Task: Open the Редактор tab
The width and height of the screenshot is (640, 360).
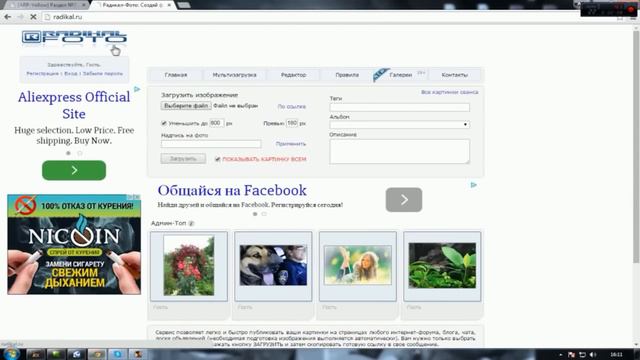Action: [293, 75]
